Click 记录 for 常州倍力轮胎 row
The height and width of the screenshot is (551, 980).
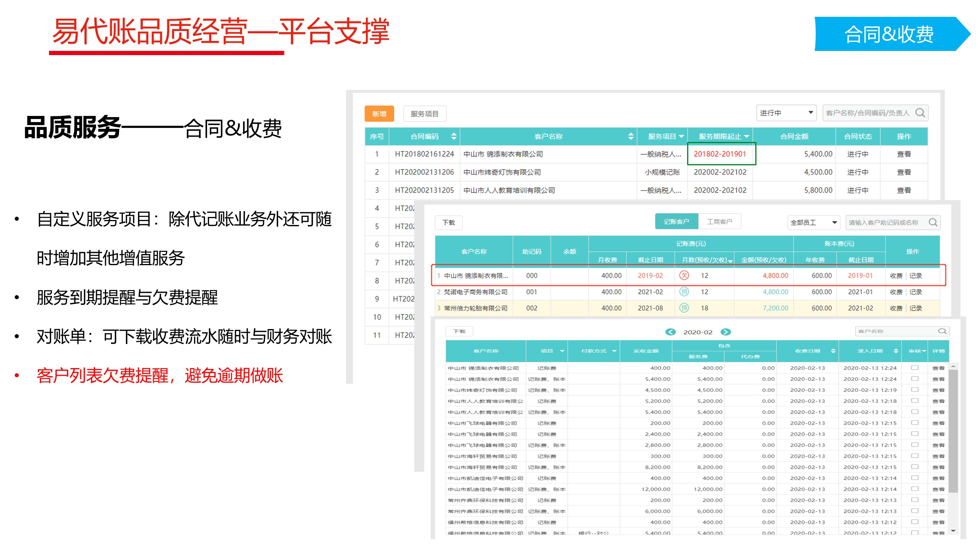point(916,308)
